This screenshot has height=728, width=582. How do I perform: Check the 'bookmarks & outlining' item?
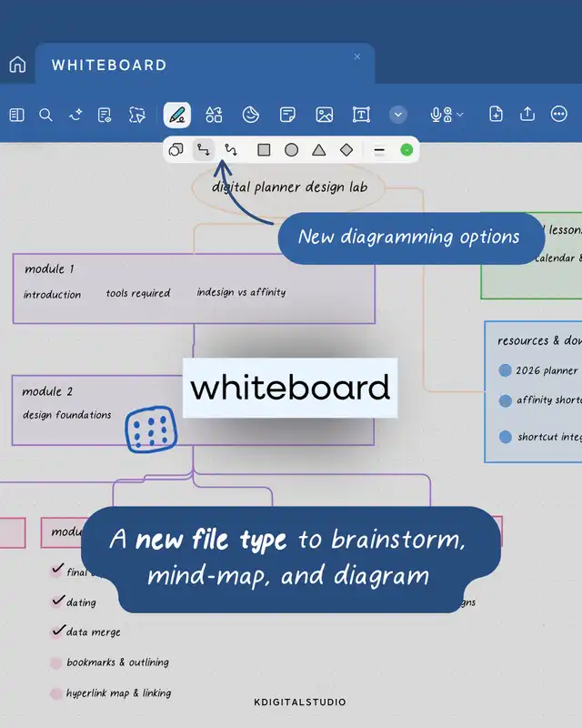[56, 663]
